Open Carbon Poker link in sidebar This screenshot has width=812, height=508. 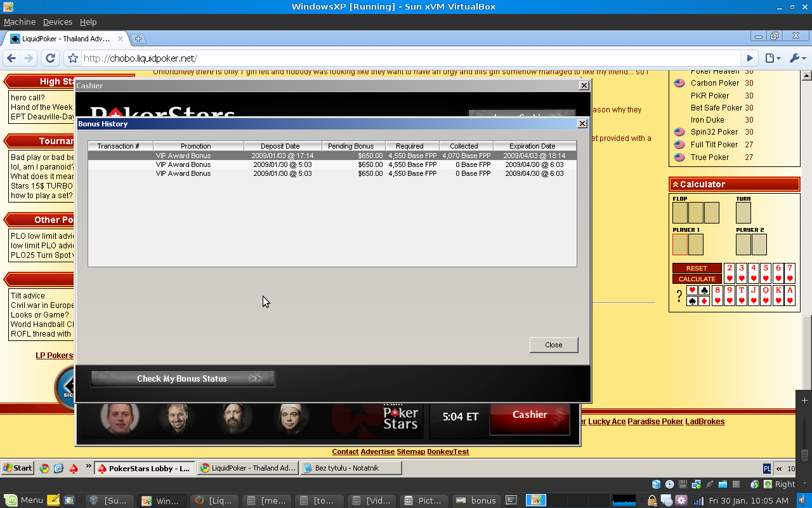pos(715,83)
